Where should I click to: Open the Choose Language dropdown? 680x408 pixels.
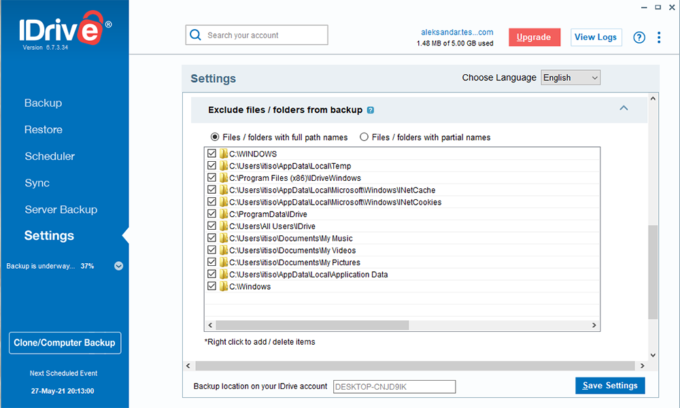pyautogui.click(x=570, y=77)
